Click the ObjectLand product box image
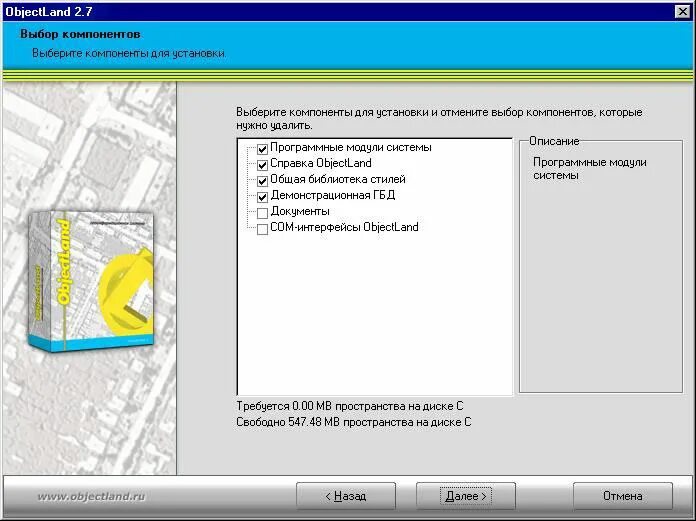 (x=91, y=281)
